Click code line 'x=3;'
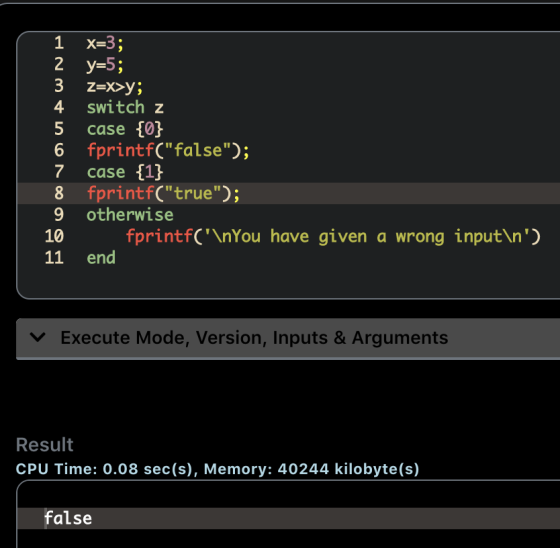This screenshot has width=560, height=548. [105, 43]
